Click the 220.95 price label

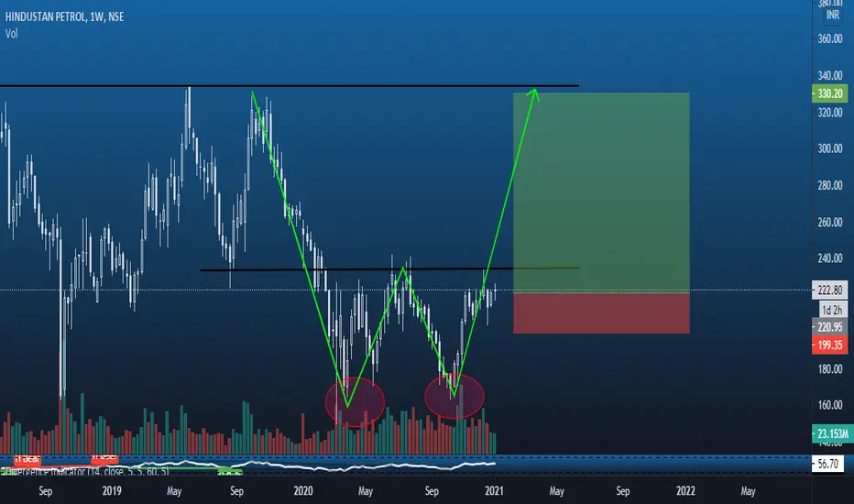(829, 327)
